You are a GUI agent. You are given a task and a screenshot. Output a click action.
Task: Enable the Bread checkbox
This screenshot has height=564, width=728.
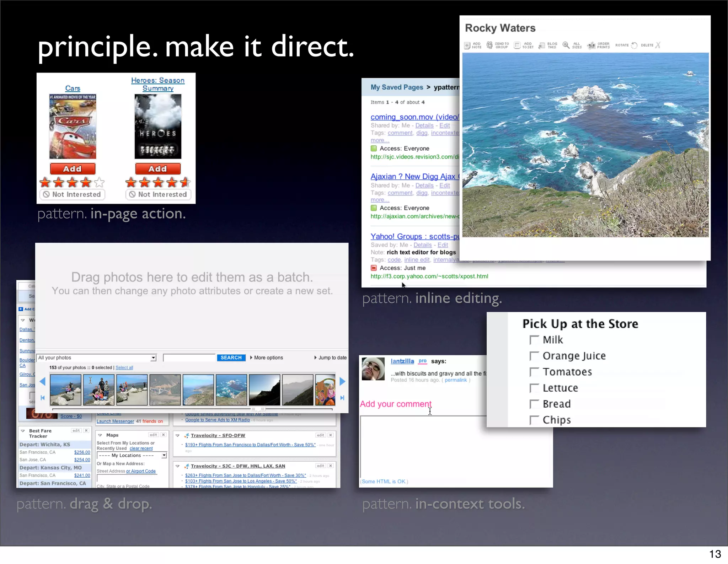click(534, 404)
